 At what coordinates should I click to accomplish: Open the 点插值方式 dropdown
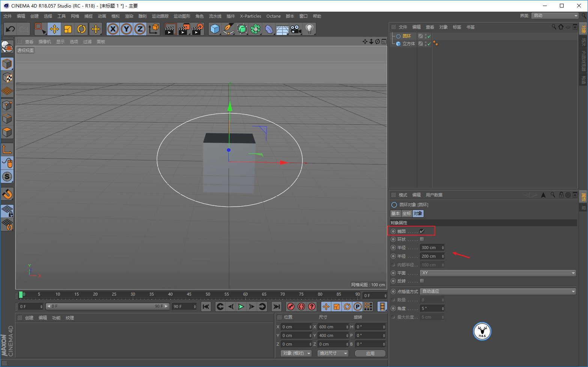click(498, 291)
